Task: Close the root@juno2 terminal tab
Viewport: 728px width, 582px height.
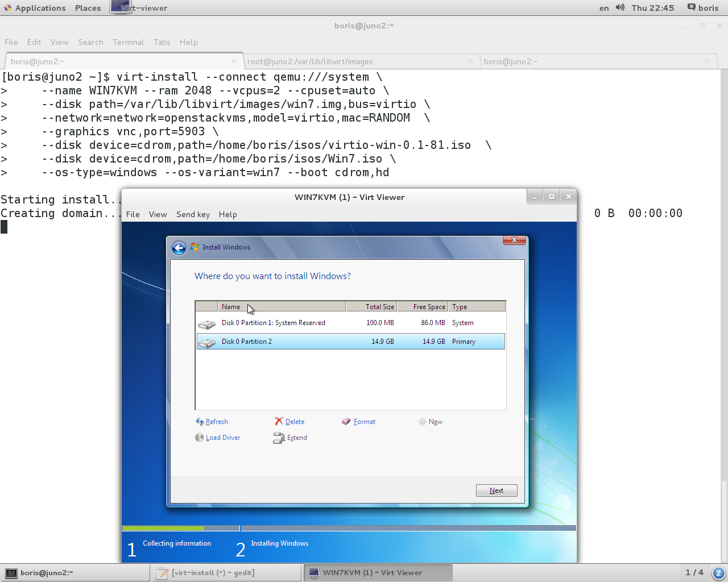Action: (470, 61)
